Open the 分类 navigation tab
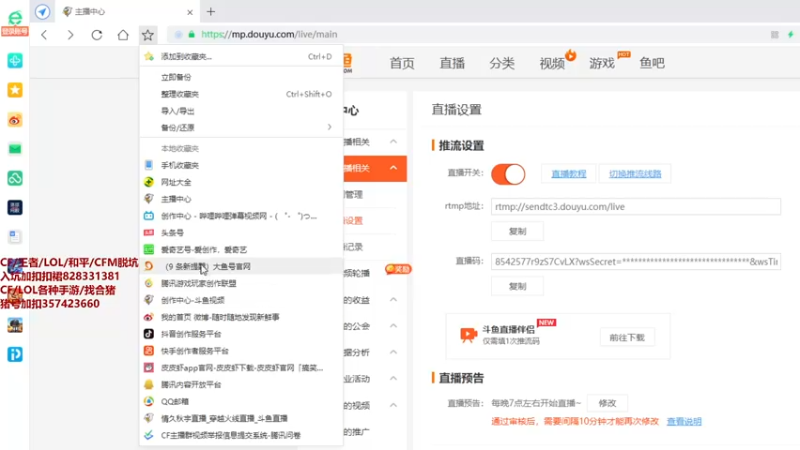 click(502, 63)
